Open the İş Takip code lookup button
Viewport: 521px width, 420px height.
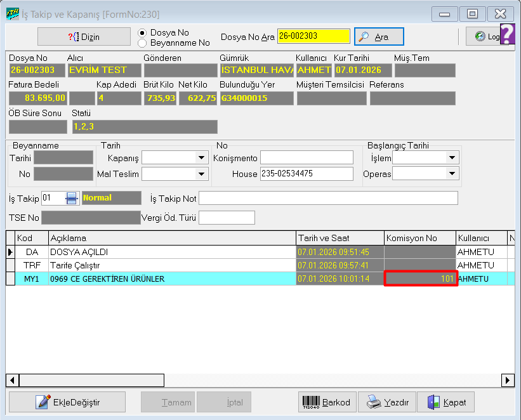[72, 198]
